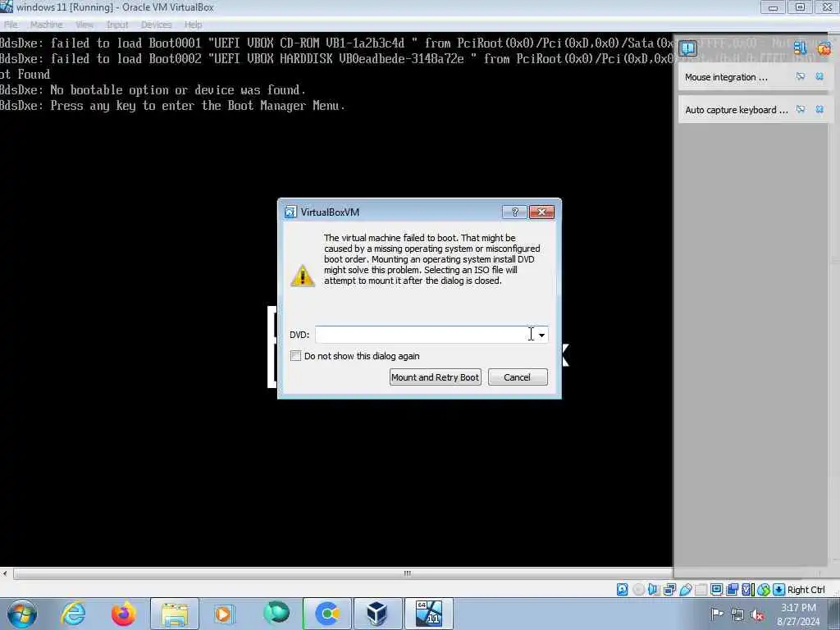Screen dimensions: 840x630
Task: Click the network tray icon
Action: click(737, 614)
